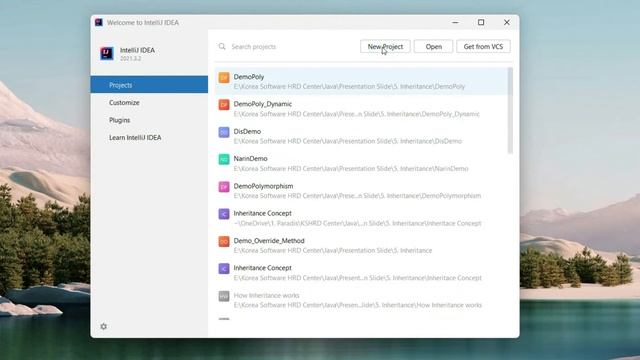Open the Demo_Override_Method project name
This screenshot has height=360, width=640.
269,241
